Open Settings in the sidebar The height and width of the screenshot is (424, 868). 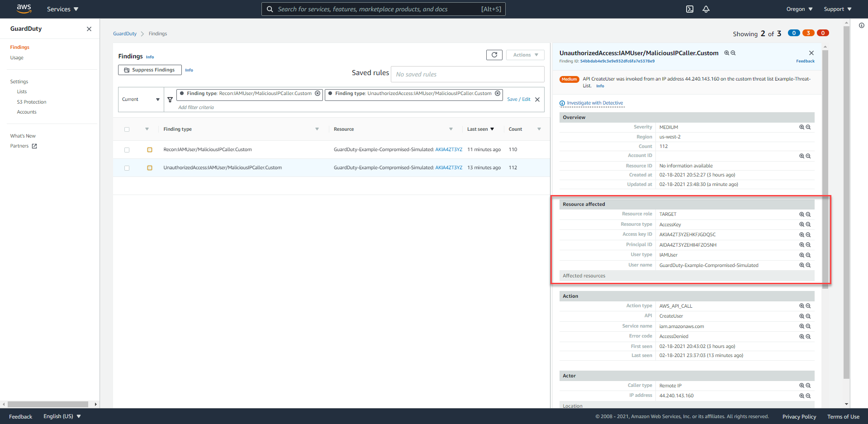(19, 81)
